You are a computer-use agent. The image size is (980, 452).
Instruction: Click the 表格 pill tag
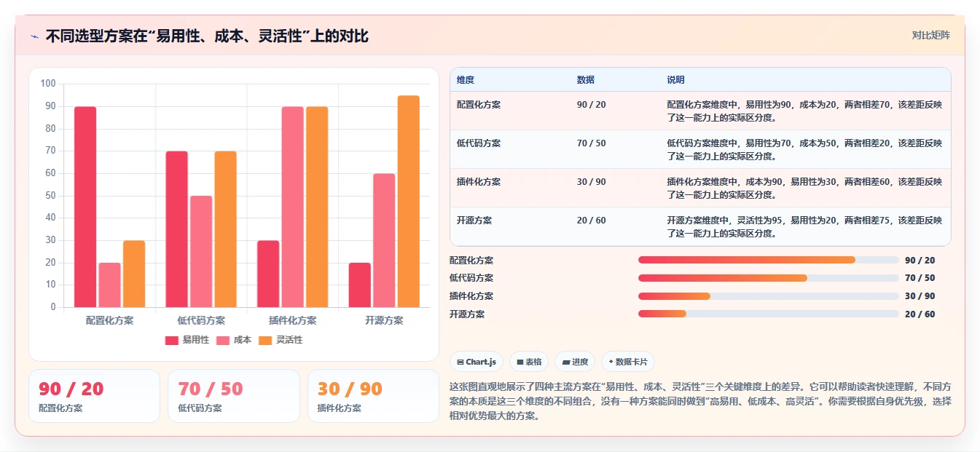[529, 362]
